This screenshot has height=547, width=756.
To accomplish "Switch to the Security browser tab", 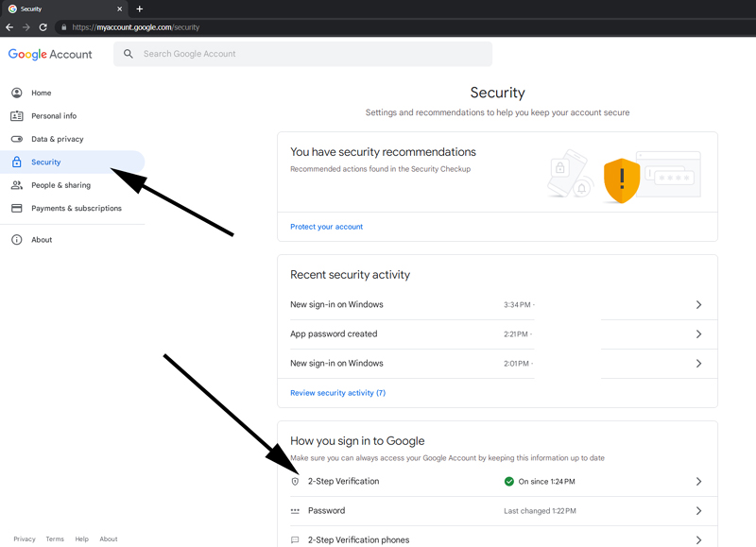I will 64,9.
